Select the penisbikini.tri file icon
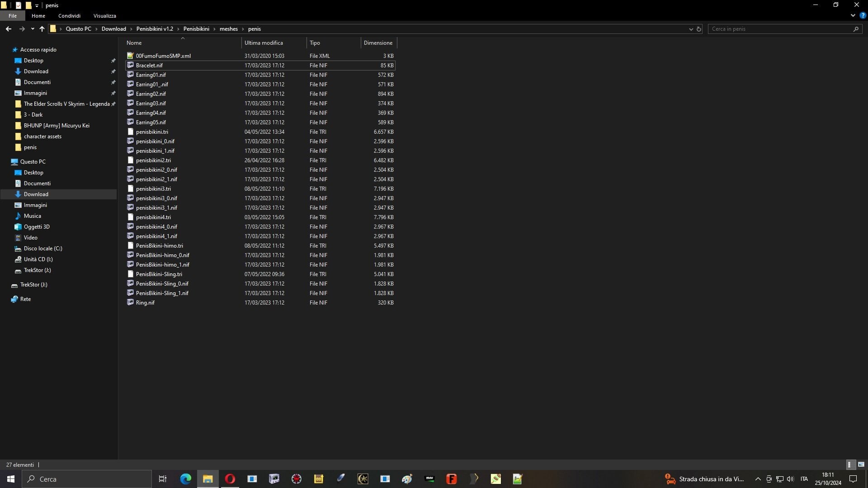This screenshot has height=488, width=868. (x=130, y=131)
